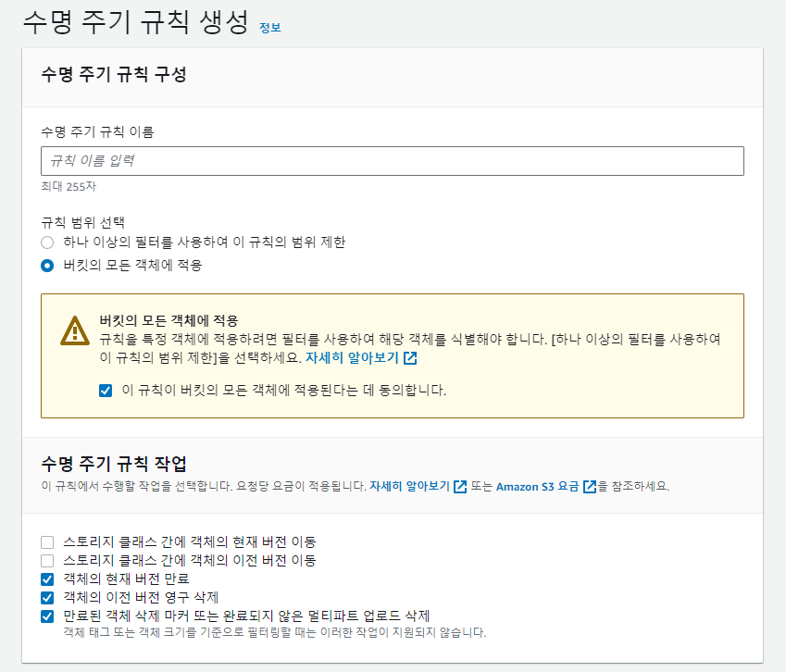Click the 규칙 범위 선택 label
This screenshot has width=786, height=672.
(x=82, y=222)
